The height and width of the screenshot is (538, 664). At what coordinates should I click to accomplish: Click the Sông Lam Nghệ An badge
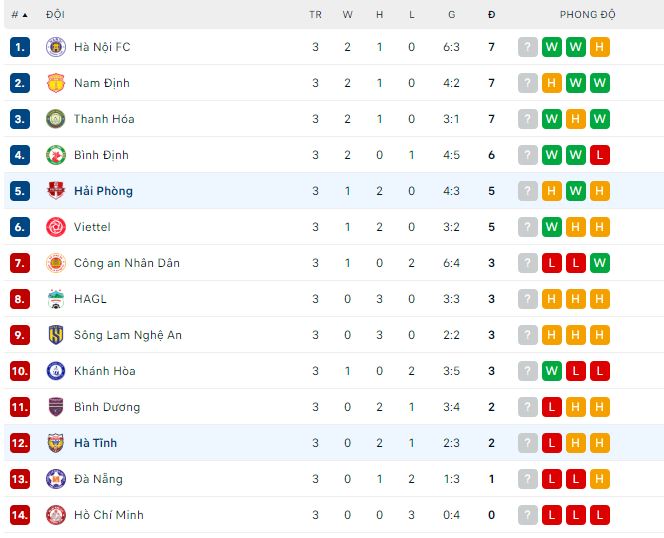click(56, 335)
